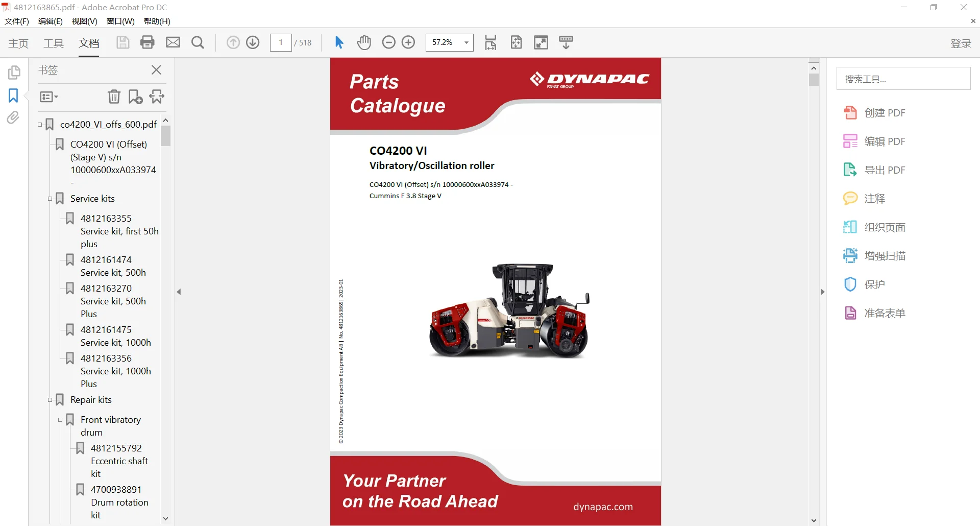Go to the previous page with the up arrow
The height and width of the screenshot is (526, 980).
(x=233, y=42)
